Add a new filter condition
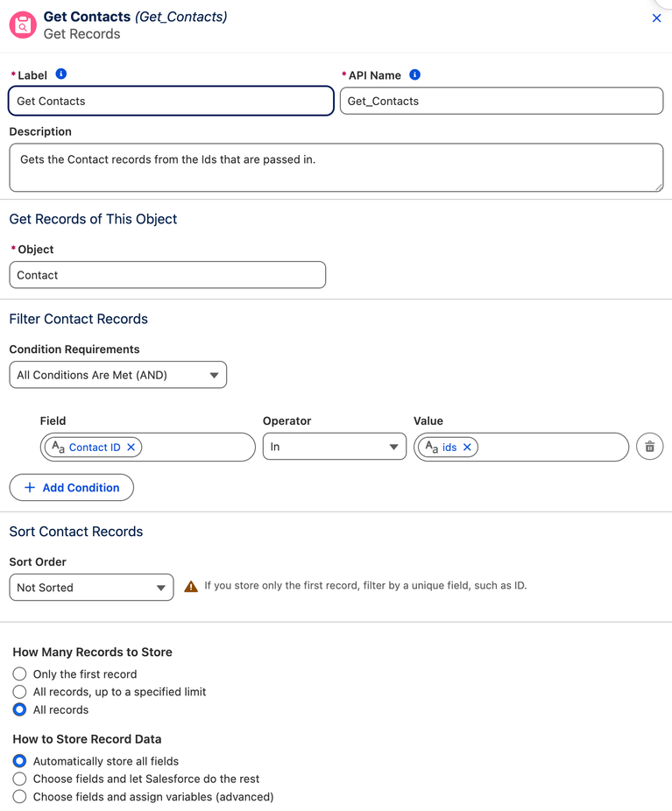This screenshot has height=811, width=672. click(71, 487)
